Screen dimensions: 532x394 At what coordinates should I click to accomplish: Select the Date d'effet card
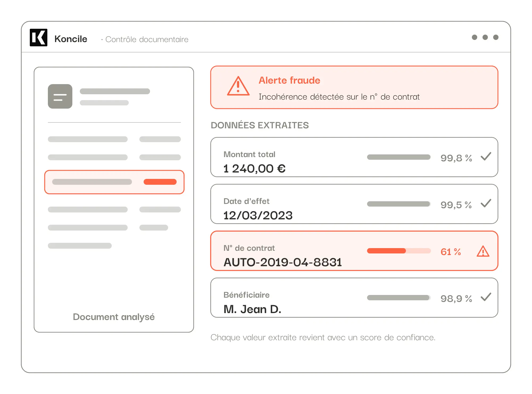[x=354, y=204]
